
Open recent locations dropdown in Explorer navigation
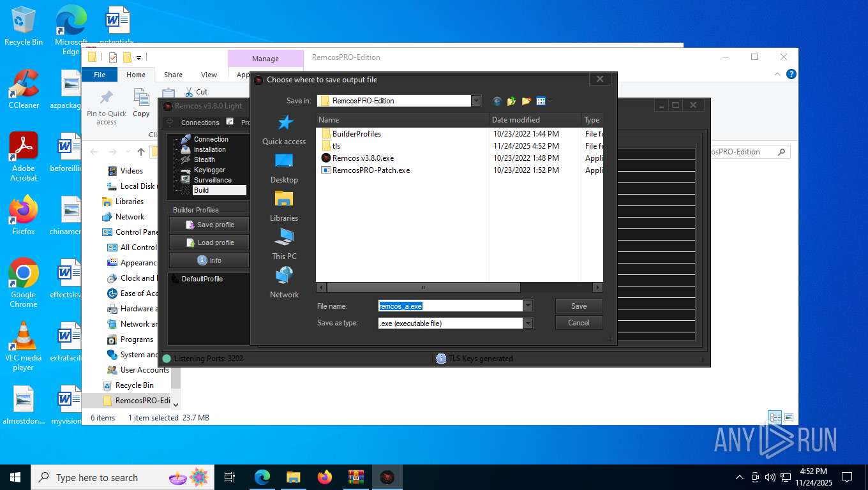coord(129,152)
